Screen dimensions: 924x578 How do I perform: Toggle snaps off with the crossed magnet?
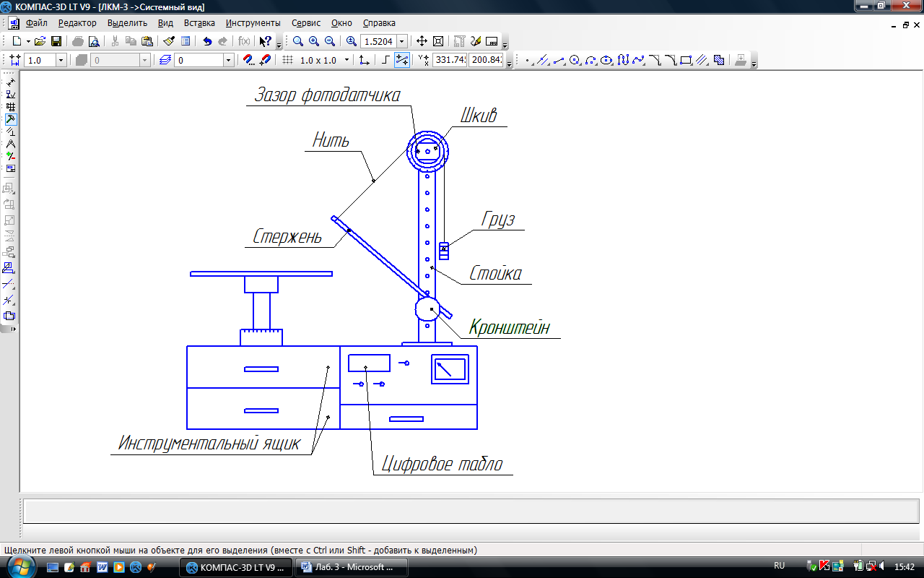(x=264, y=60)
